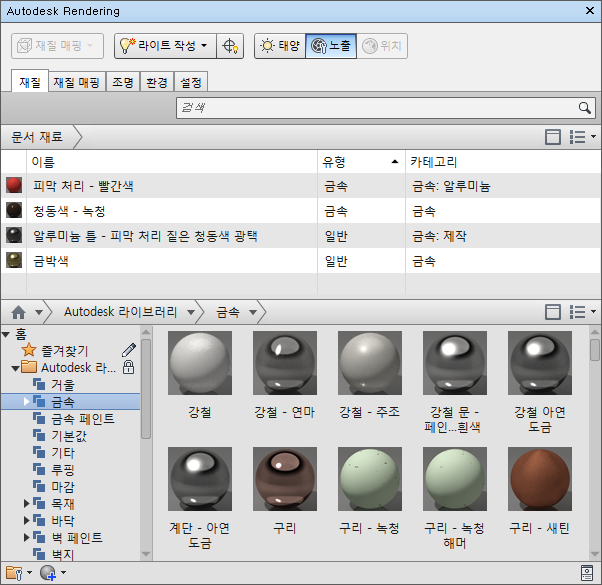The width and height of the screenshot is (602, 585).
Task: Select the 강철 아연 도금 thumbnail
Action: point(540,363)
